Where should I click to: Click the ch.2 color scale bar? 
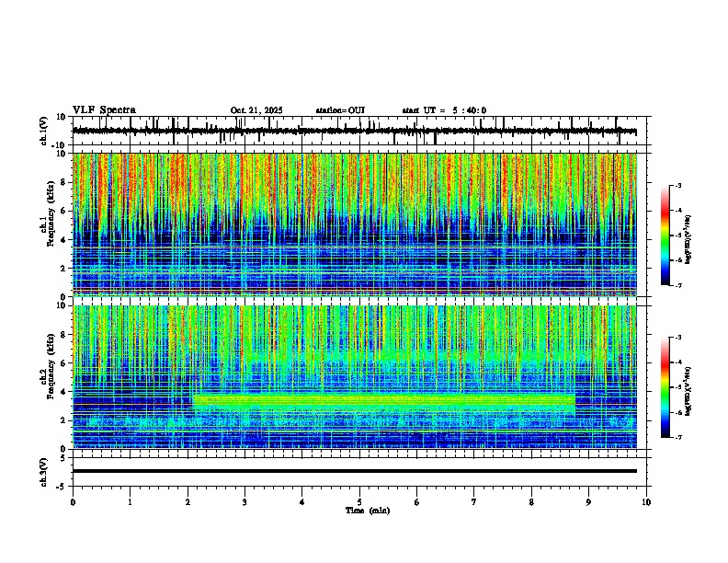click(x=665, y=387)
